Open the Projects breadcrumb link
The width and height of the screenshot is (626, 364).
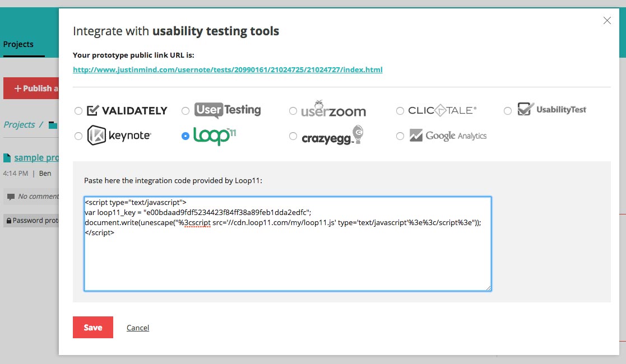(19, 124)
